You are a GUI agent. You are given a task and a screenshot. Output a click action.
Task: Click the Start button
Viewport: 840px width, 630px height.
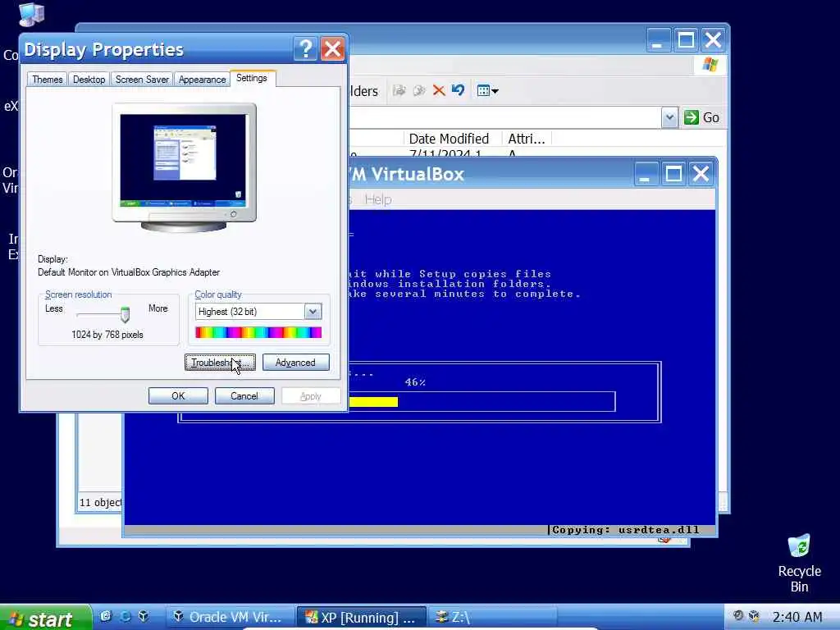click(x=46, y=618)
